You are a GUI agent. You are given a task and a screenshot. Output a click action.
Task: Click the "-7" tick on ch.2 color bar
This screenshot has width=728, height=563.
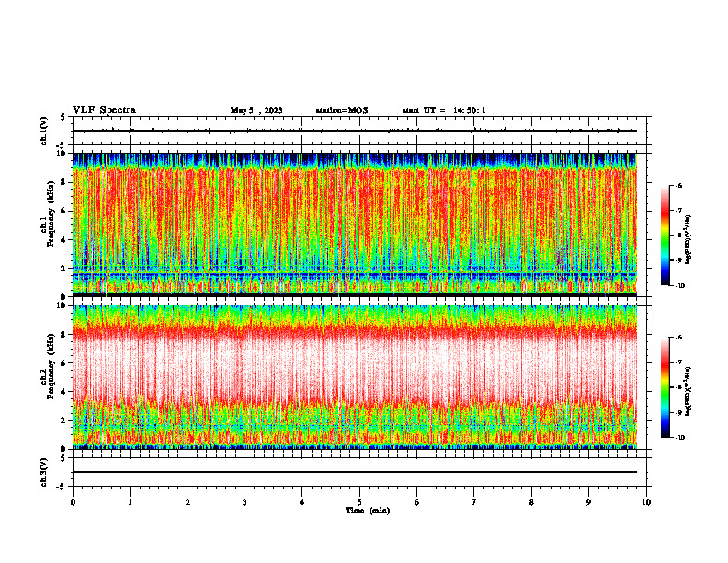coord(678,362)
